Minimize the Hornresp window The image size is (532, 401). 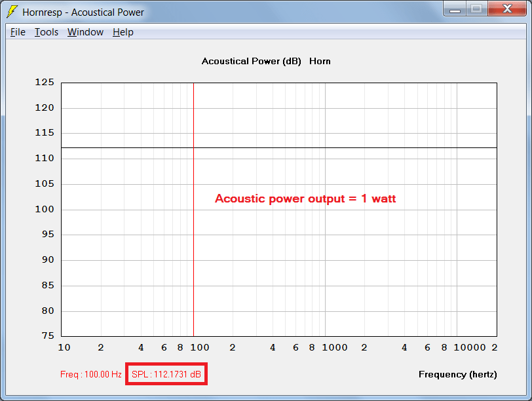(455, 9)
